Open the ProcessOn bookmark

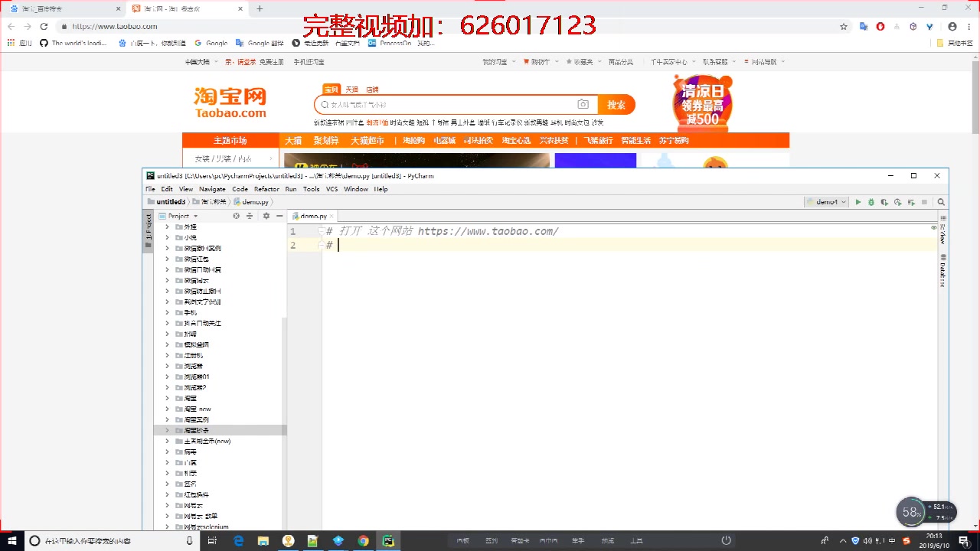pos(390,43)
